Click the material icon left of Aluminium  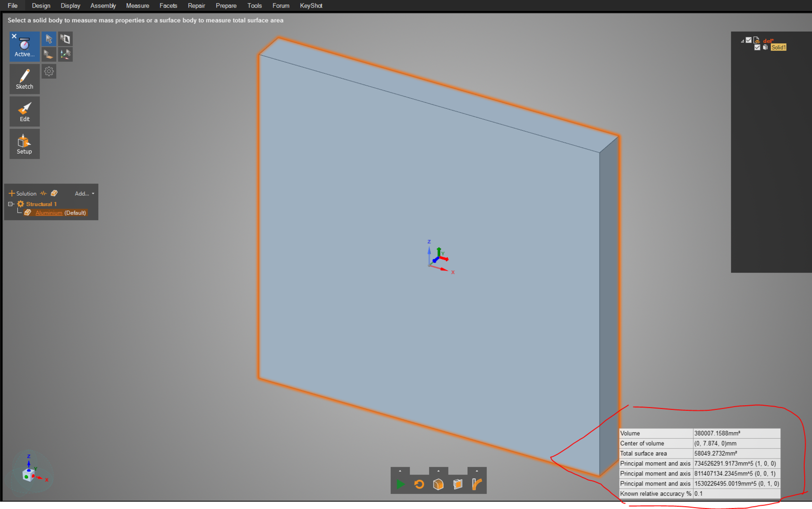tap(28, 213)
